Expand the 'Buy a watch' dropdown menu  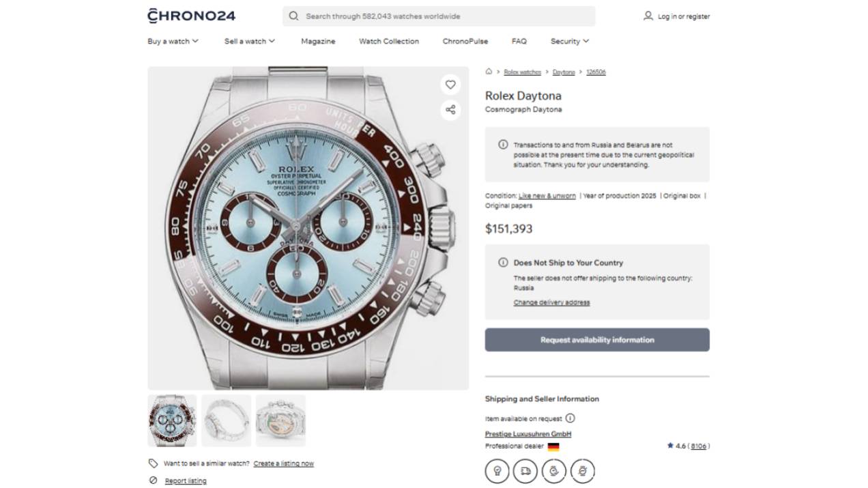point(173,41)
